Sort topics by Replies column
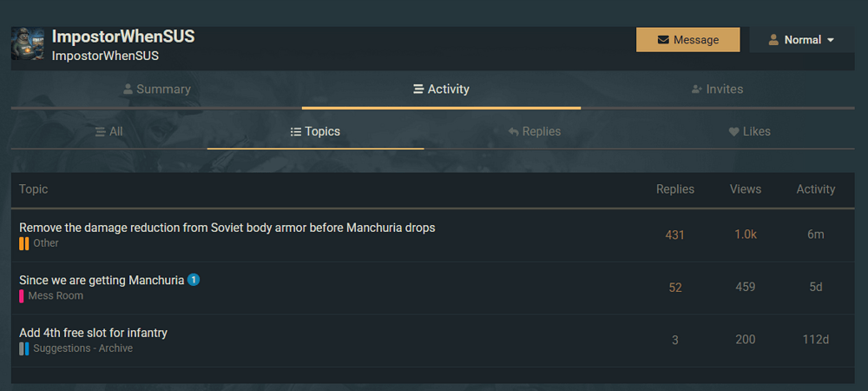868x391 pixels. coord(674,189)
